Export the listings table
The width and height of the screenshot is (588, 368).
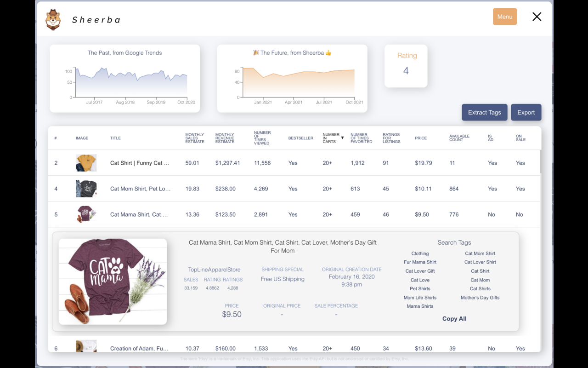point(526,112)
